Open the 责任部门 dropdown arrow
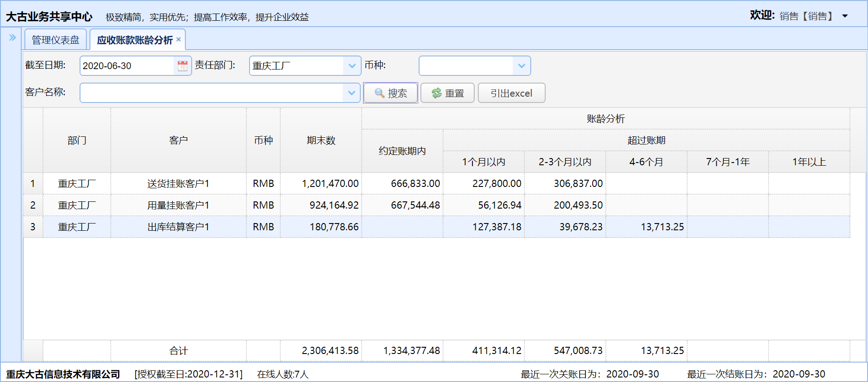Image resolution: width=868 pixels, height=382 pixels. (x=352, y=66)
